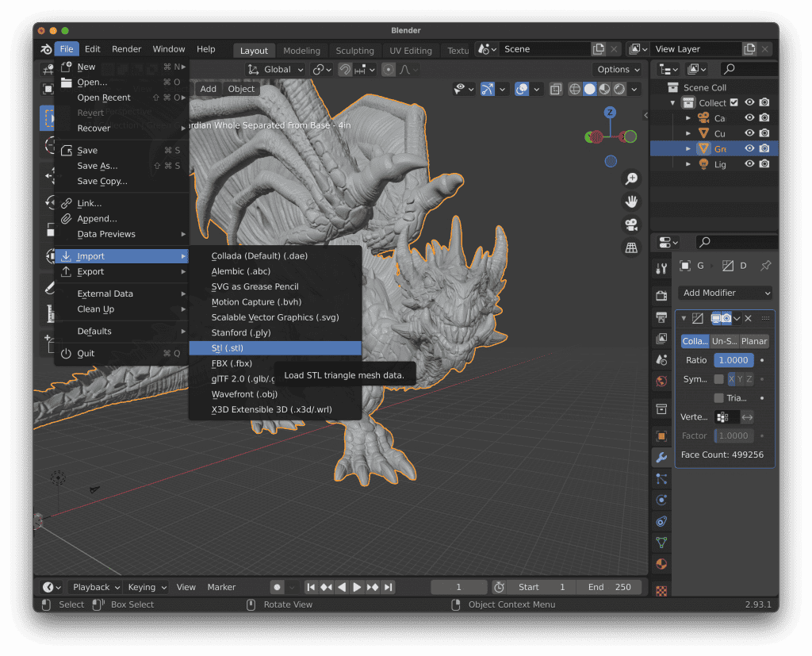Image resolution: width=812 pixels, height=656 pixels.
Task: Hide the Ca camera object eye
Action: (x=749, y=117)
